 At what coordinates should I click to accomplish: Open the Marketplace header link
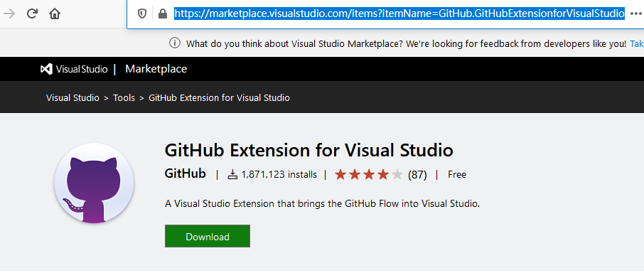[156, 69]
